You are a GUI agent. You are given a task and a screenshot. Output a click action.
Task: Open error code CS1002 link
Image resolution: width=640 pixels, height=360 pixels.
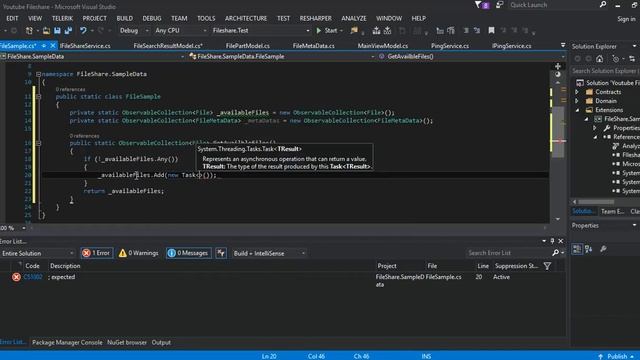(x=33, y=277)
